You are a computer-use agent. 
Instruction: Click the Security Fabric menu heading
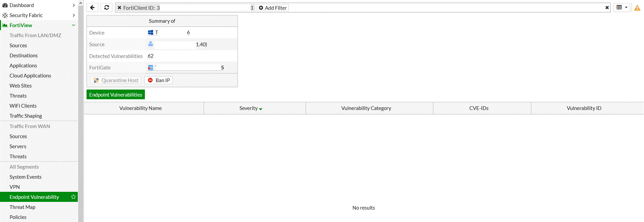26,15
